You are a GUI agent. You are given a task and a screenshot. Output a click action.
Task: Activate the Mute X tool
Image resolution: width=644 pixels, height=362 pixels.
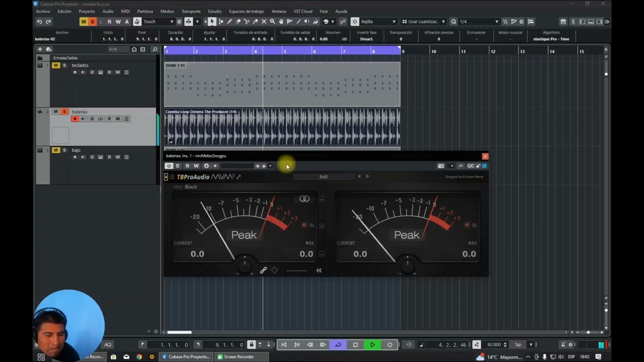click(264, 22)
